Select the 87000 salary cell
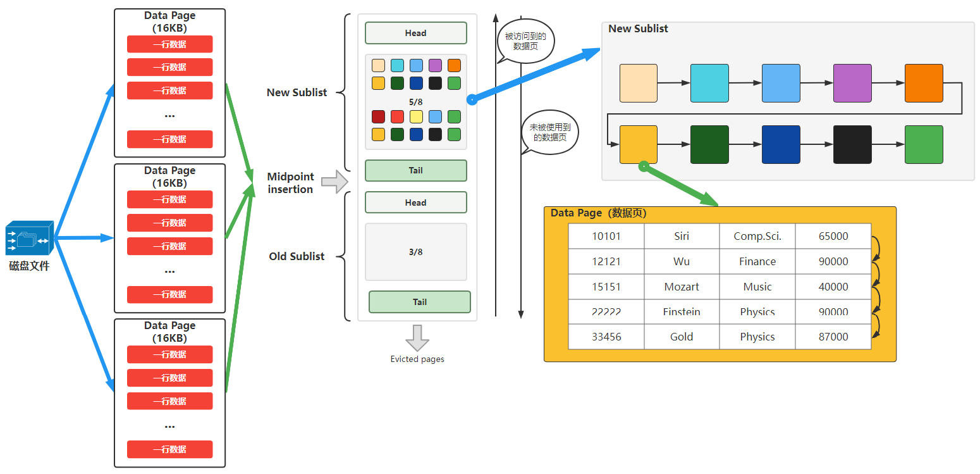The width and height of the screenshot is (980, 474). coord(833,337)
